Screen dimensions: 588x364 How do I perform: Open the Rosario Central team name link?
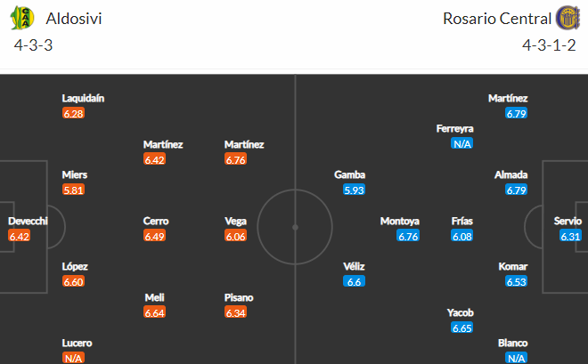[497, 19]
